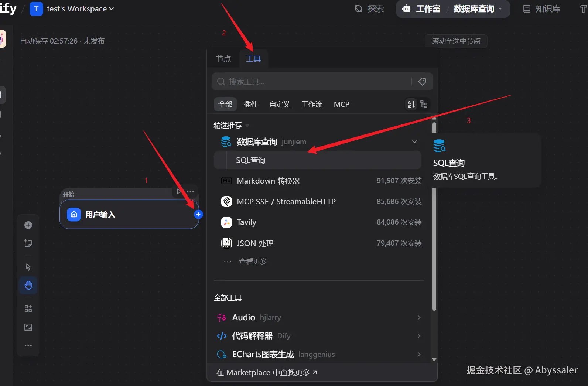Click the 全部工具 section heading
The height and width of the screenshot is (386, 588).
[228, 298]
